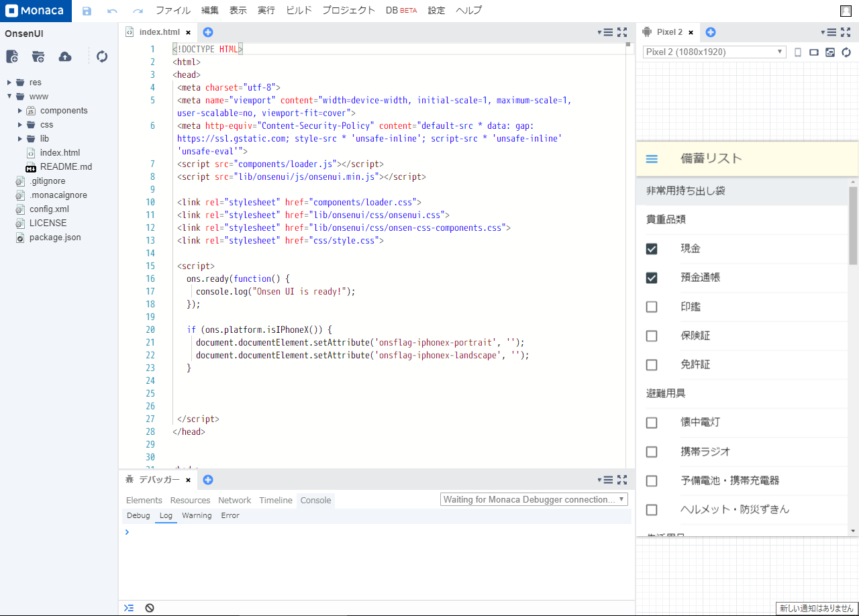
Task: Click the window icon at top right
Action: 846,11
